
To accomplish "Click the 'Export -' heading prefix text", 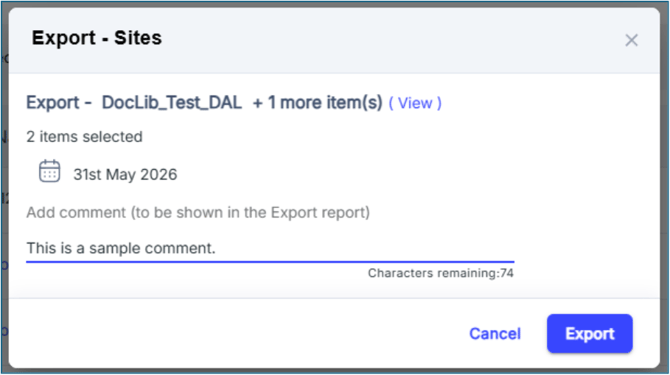I will click(59, 103).
